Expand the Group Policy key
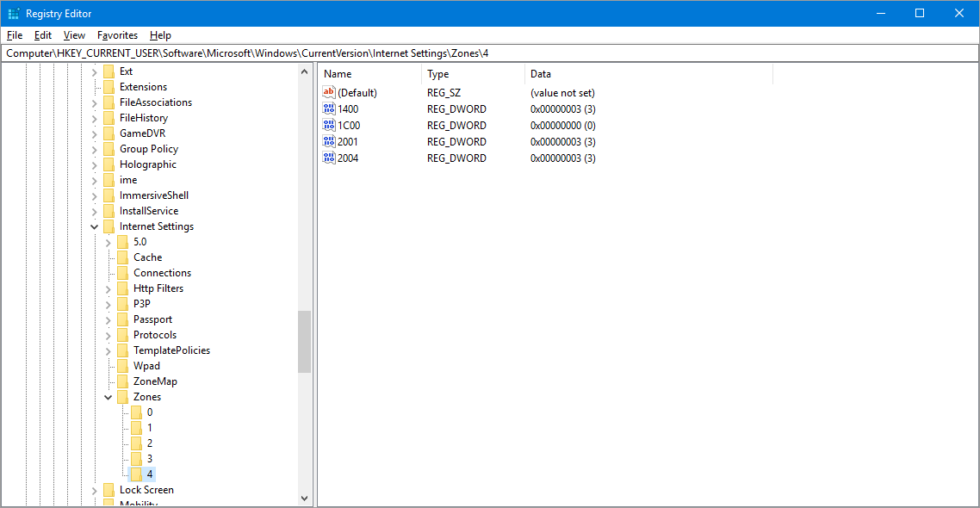The image size is (980, 508). point(95,149)
